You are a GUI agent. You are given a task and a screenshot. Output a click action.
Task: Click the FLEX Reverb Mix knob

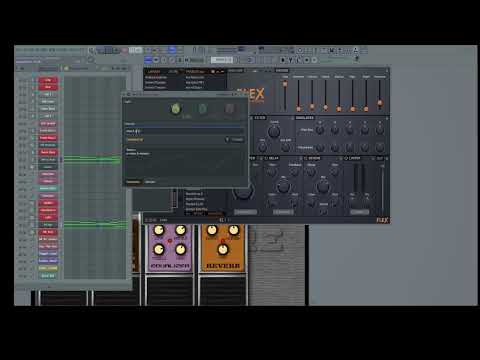pos(323,186)
